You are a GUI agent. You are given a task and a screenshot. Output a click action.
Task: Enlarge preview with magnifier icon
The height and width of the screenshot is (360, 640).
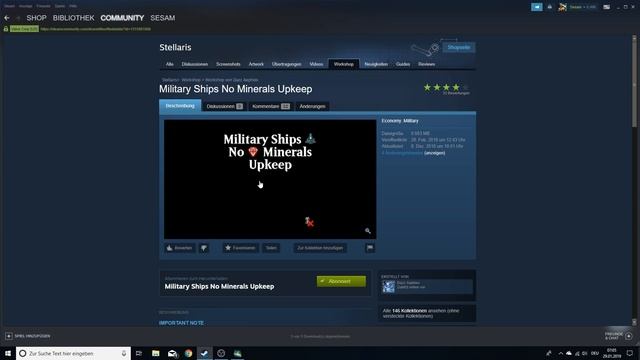(368, 231)
